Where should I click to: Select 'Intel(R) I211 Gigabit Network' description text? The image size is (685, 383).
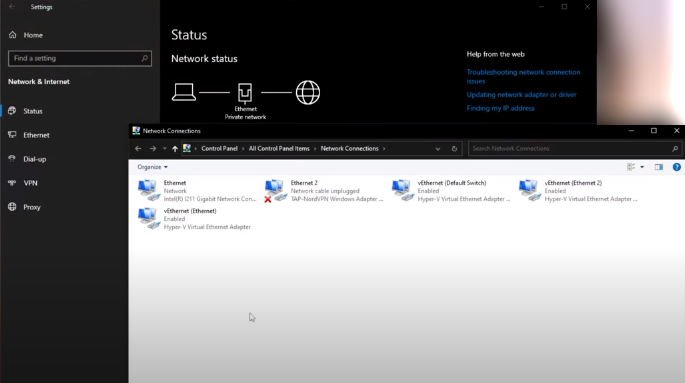pos(210,199)
